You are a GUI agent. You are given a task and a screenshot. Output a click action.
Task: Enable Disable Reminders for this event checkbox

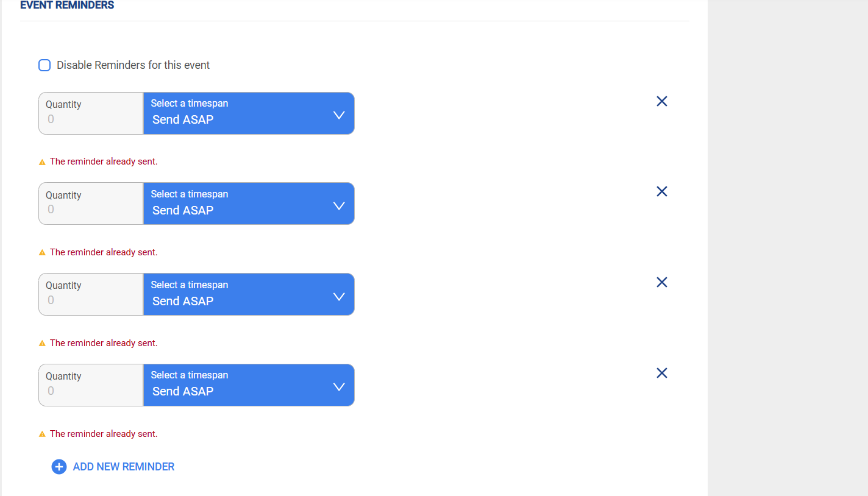(x=44, y=65)
